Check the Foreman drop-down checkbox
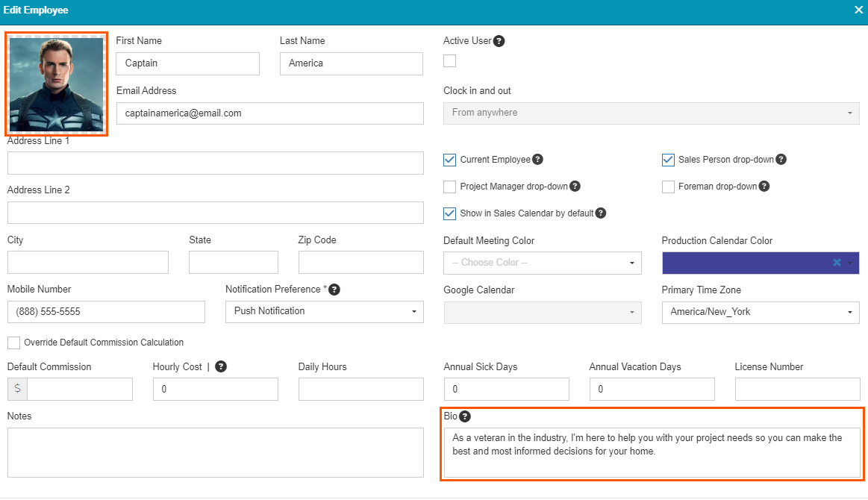 click(668, 187)
